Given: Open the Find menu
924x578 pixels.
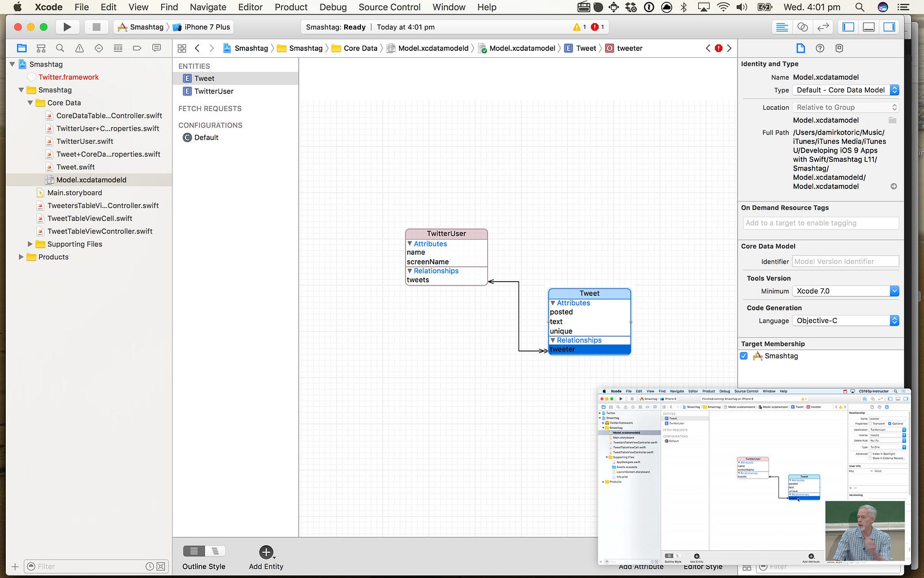Looking at the screenshot, I should [x=169, y=7].
